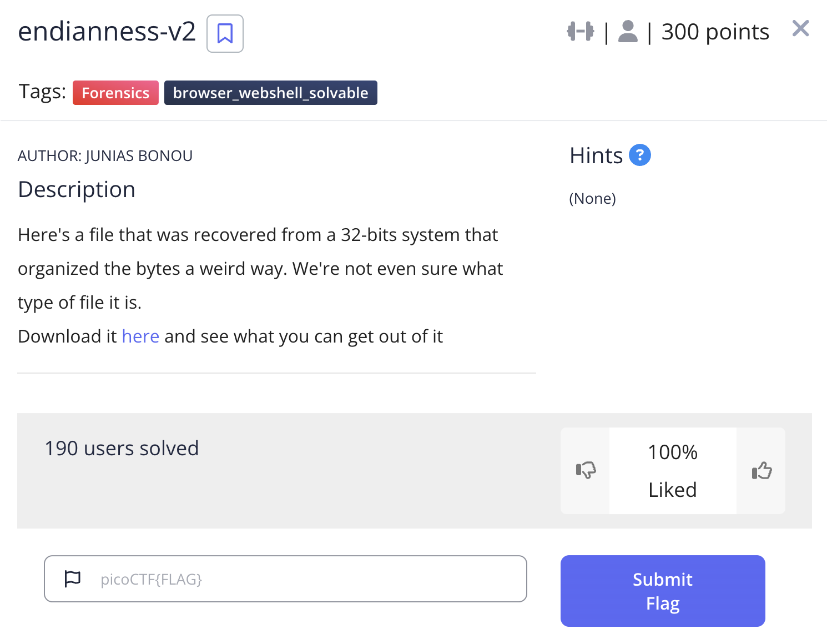Screen dimensions: 827x644
Task: Click the Hints heading
Action: point(596,155)
